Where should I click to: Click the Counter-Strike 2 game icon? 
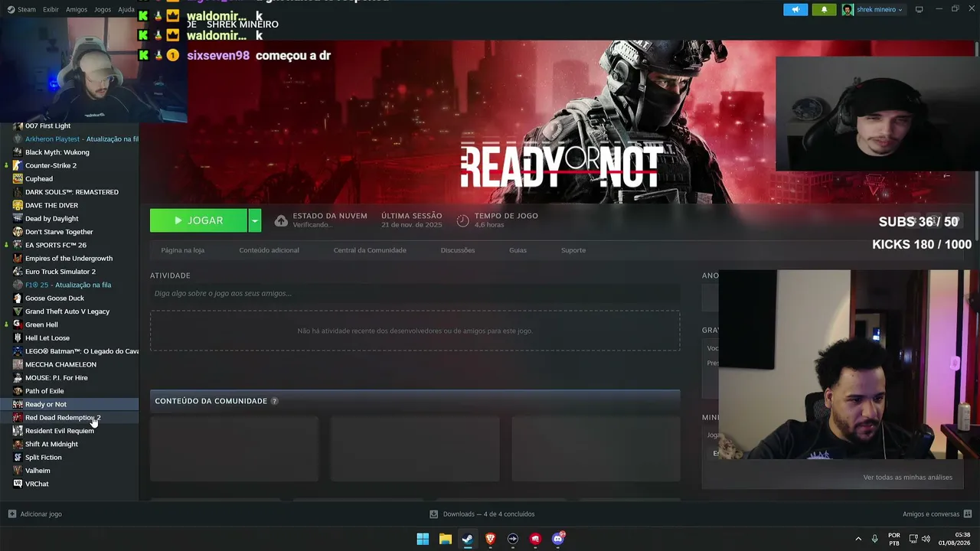pyautogui.click(x=18, y=165)
